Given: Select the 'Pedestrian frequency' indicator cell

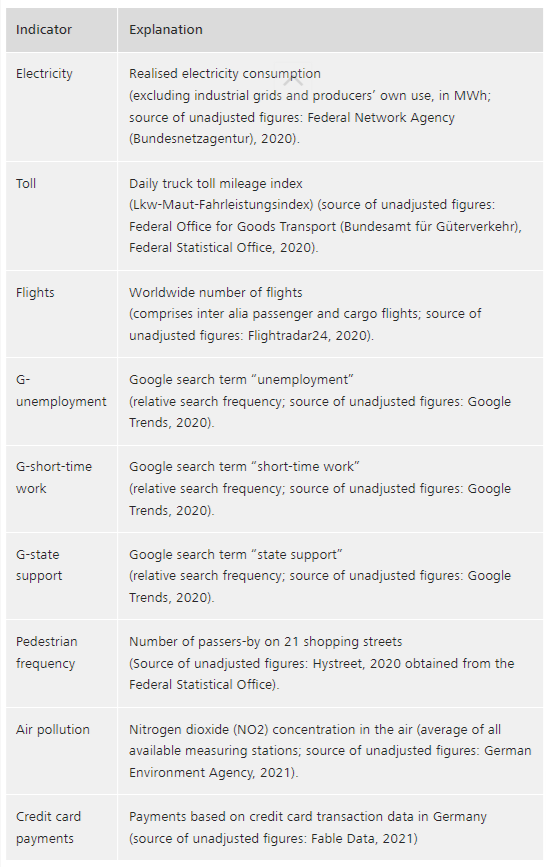Looking at the screenshot, I should [61, 664].
